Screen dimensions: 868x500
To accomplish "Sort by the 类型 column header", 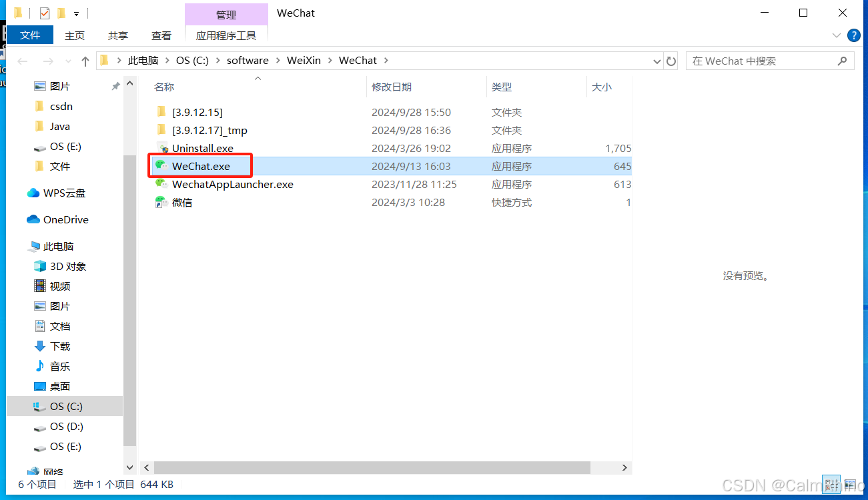I will click(x=502, y=87).
